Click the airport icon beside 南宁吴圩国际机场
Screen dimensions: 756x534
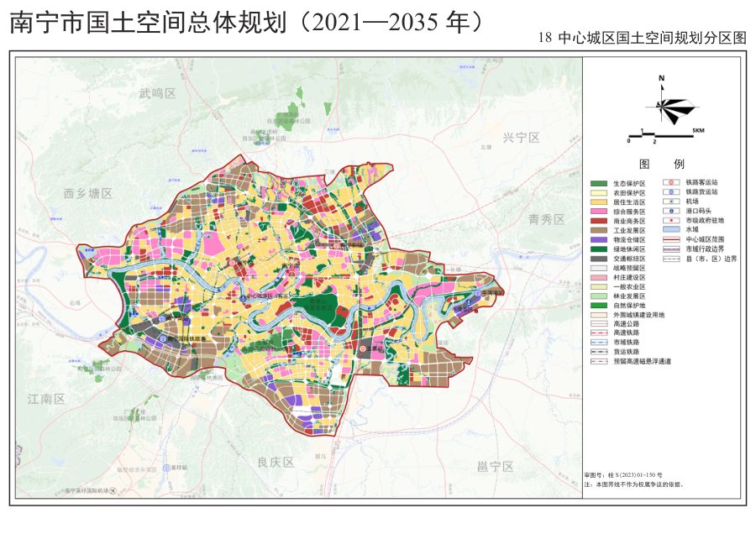click(x=113, y=490)
